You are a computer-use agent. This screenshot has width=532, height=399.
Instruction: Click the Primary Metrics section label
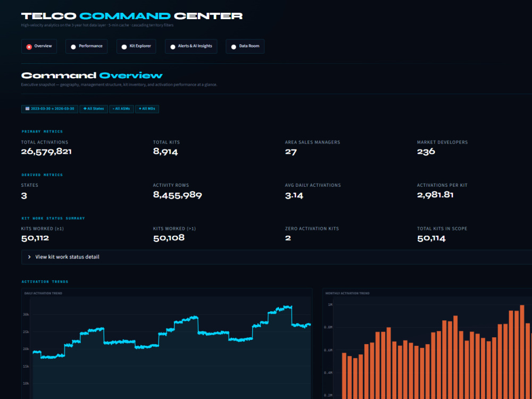(43, 131)
